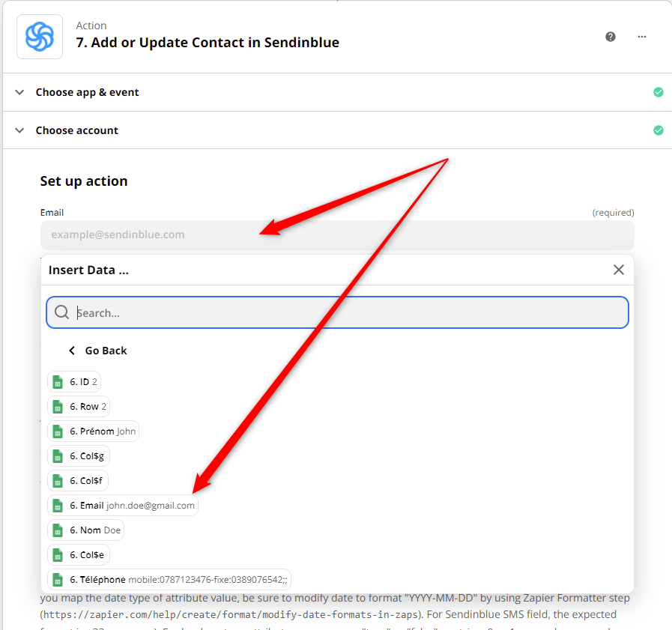The image size is (672, 630).
Task: Expand the Choose account section chevron
Action: (x=19, y=130)
